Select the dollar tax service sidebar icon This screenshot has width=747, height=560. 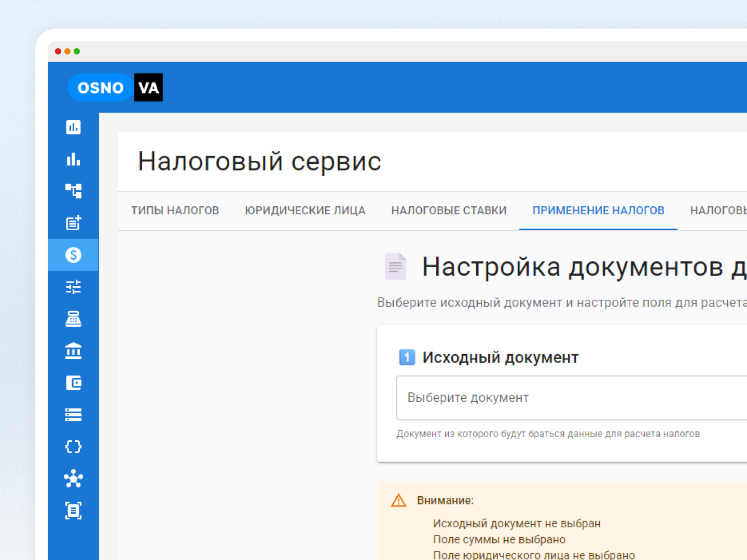click(x=73, y=255)
